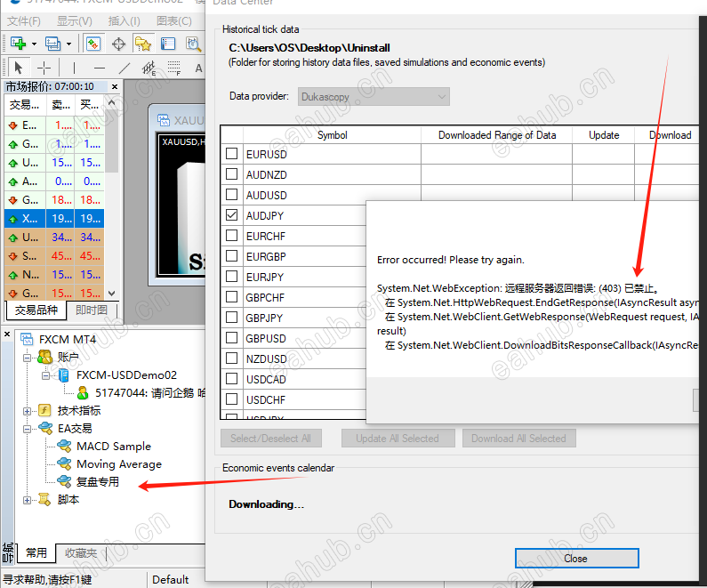Close the Market Watch panel
The width and height of the screenshot is (707, 588).
click(115, 86)
